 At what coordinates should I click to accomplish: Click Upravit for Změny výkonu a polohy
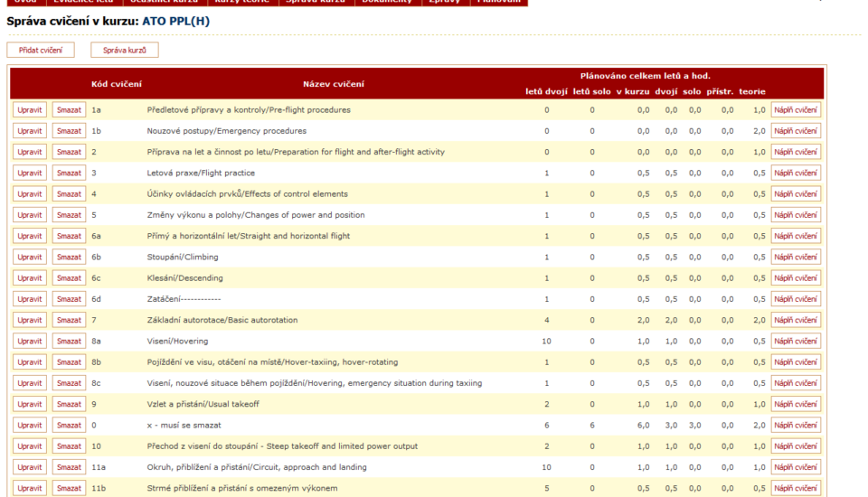[29, 215]
